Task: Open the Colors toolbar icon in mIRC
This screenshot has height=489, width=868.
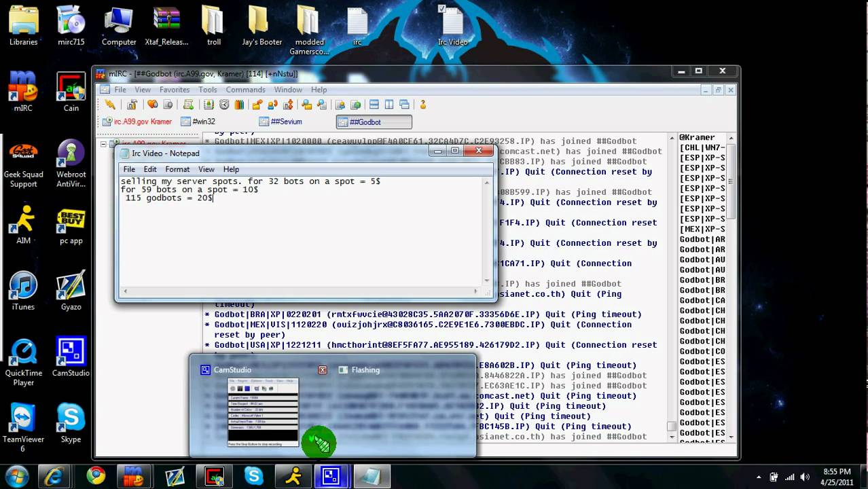Action: (239, 105)
